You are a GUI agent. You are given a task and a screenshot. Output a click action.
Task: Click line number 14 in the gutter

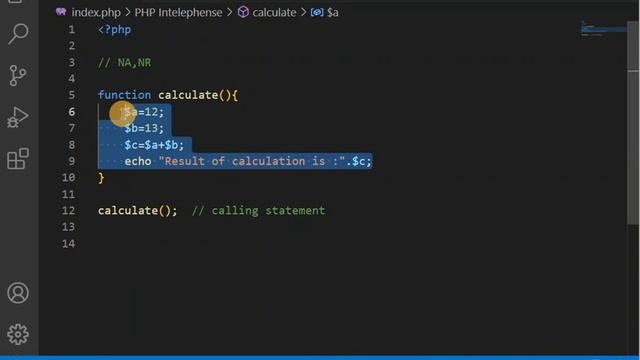[x=69, y=244]
